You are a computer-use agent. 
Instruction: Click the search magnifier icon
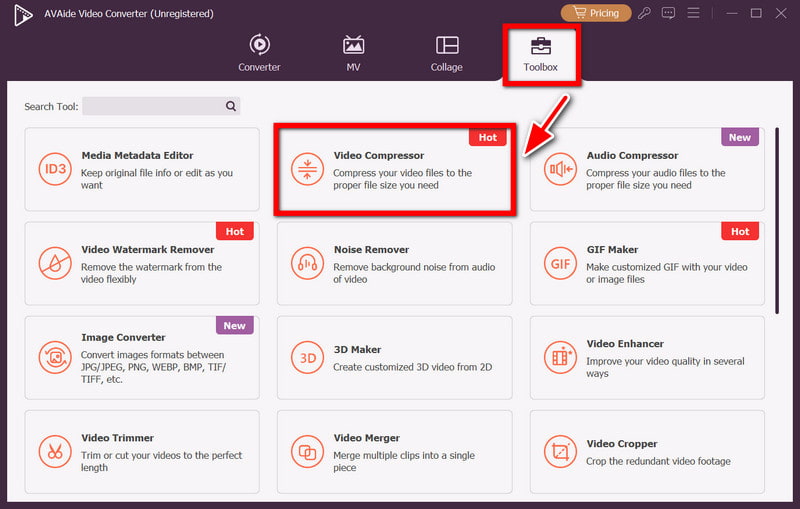click(231, 106)
